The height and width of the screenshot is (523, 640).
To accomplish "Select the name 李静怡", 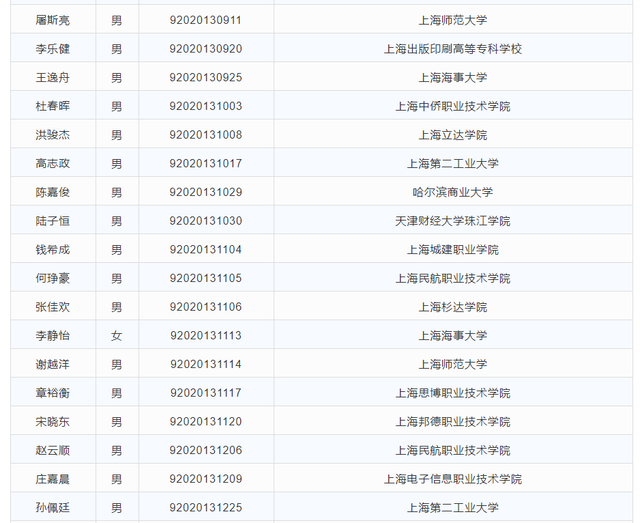I will 53,336.
